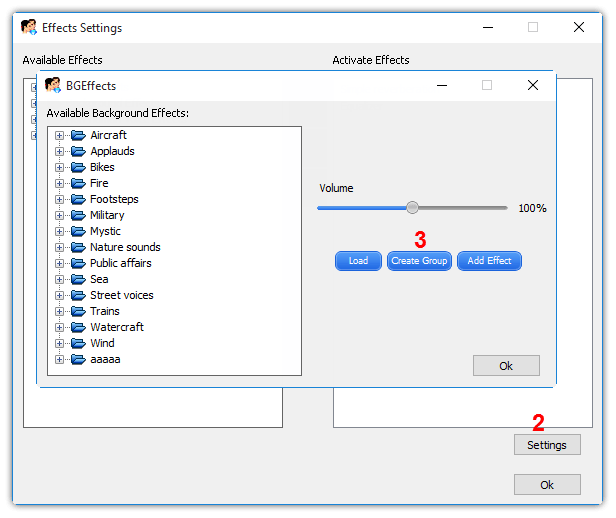This screenshot has width=616, height=518.
Task: Expand the Aircraft tree node
Action: (x=59, y=135)
